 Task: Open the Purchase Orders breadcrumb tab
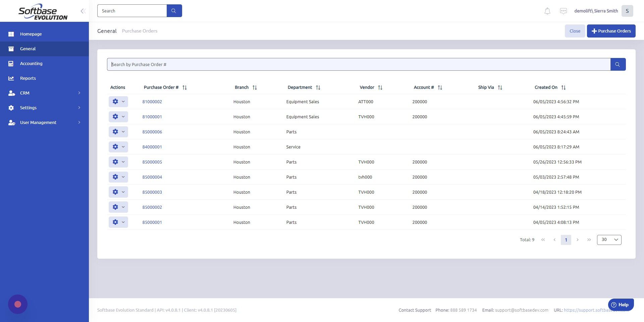140,31
